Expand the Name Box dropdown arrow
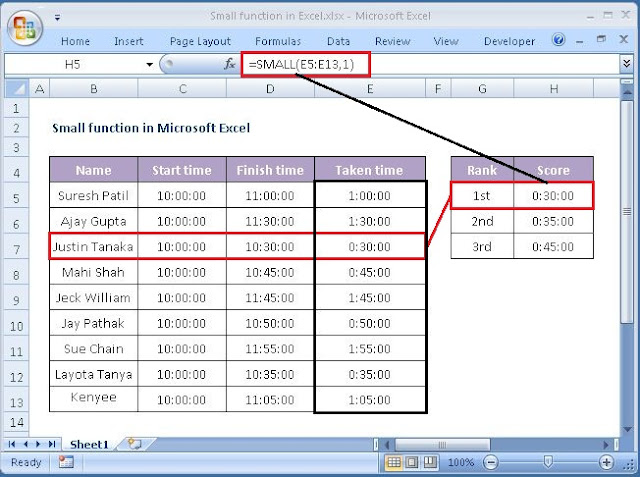This screenshot has width=640, height=477. (149, 64)
